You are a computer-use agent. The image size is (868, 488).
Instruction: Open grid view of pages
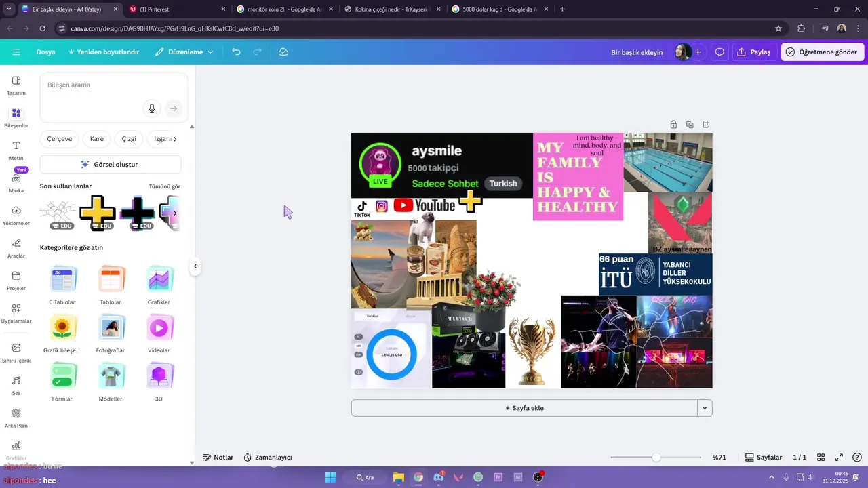[821, 457]
